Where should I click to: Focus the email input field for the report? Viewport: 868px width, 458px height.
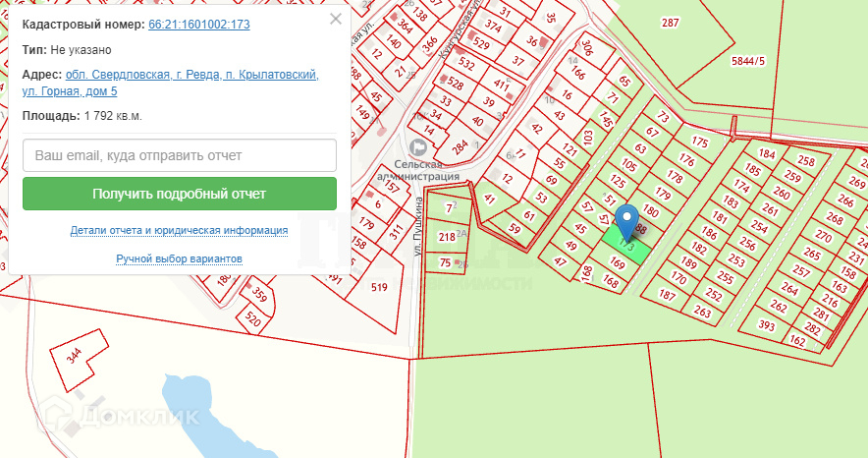click(x=180, y=155)
